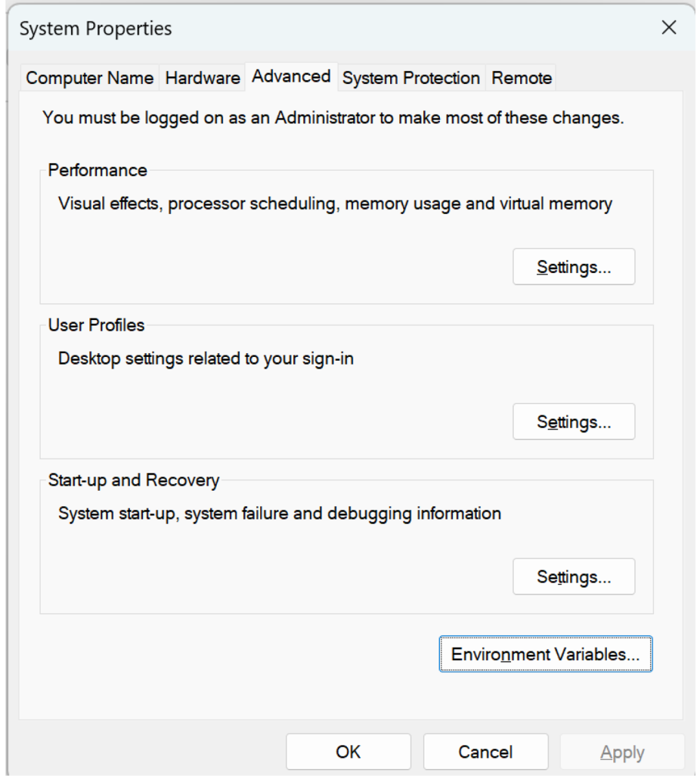Click the User Profiles group heading

point(96,325)
